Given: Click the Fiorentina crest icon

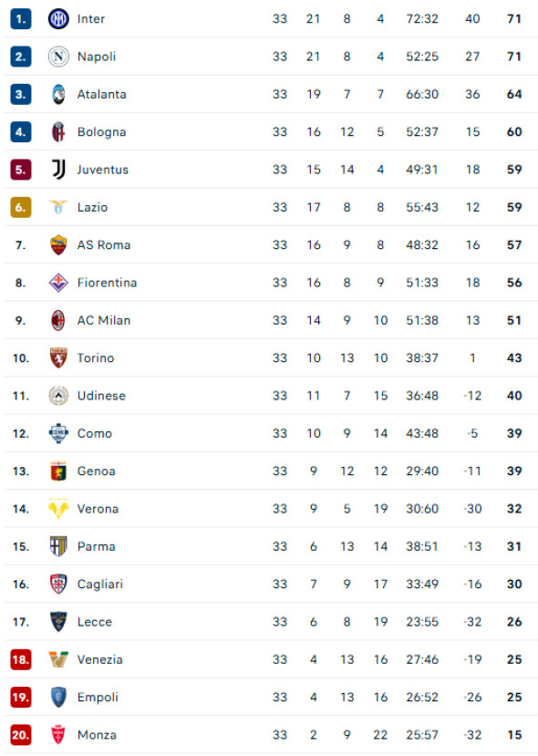Looking at the screenshot, I should (x=58, y=283).
